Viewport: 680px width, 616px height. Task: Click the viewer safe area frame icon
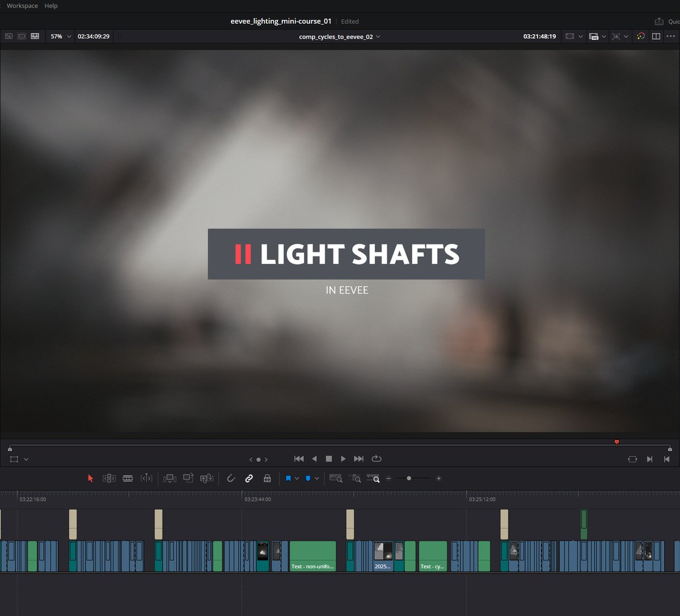point(570,36)
